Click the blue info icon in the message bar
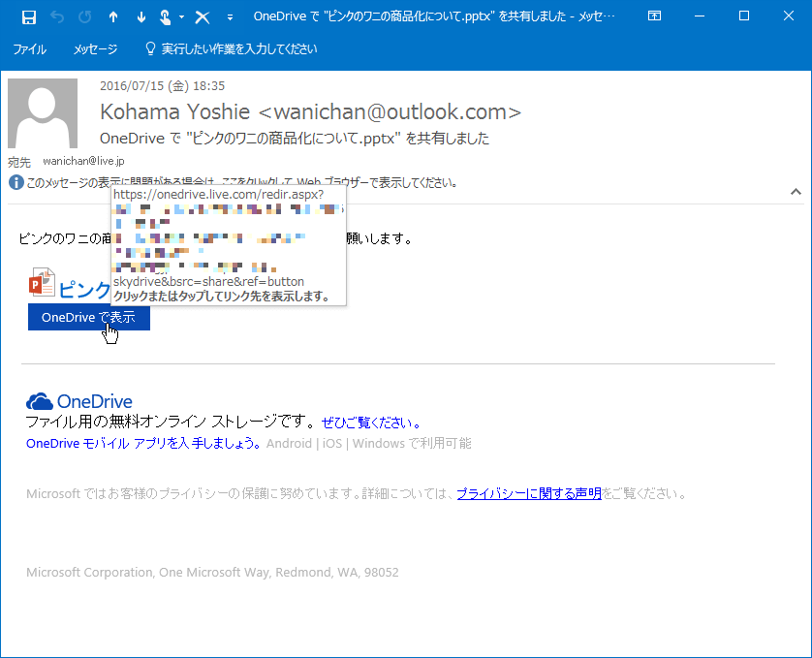This screenshot has width=812, height=658. (16, 182)
